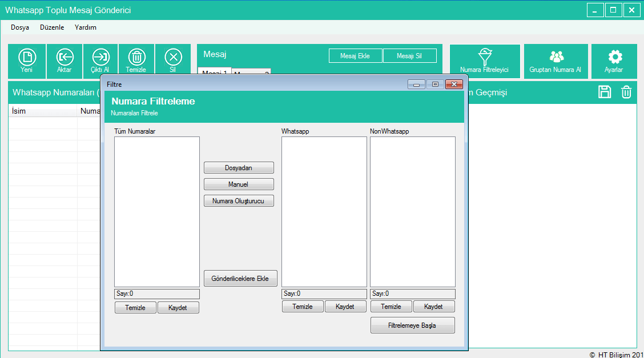Open Gruptan Numara Al group tool

556,61
